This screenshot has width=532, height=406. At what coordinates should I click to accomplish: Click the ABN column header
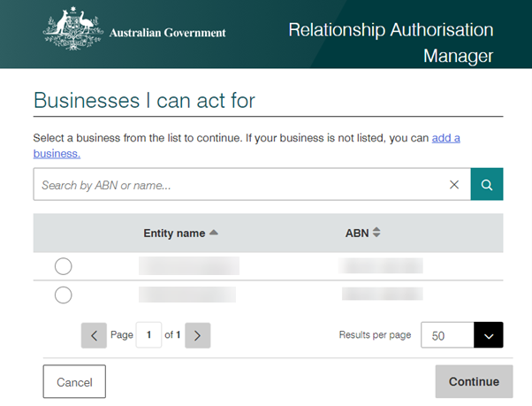point(356,234)
